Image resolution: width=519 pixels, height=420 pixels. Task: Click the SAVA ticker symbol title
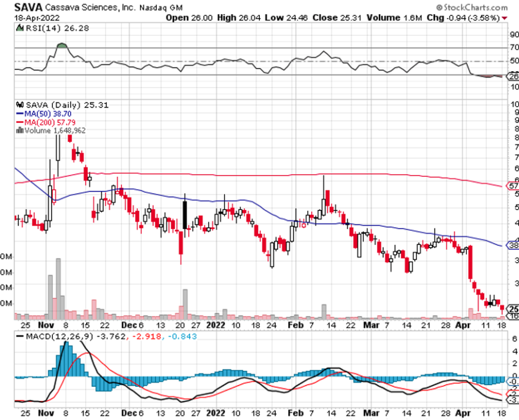[x=28, y=8]
